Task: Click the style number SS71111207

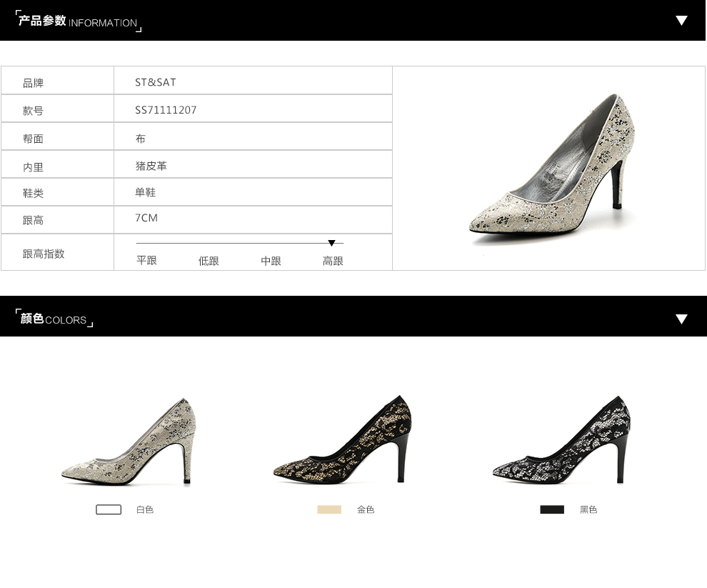Action: (166, 110)
